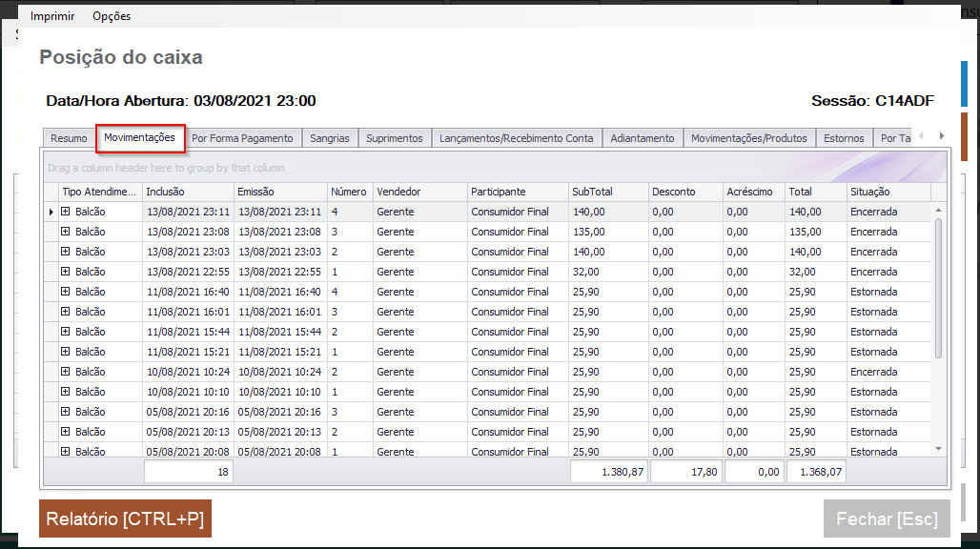Click the 32,00 Total cell
The image size is (980, 549).
point(816,272)
